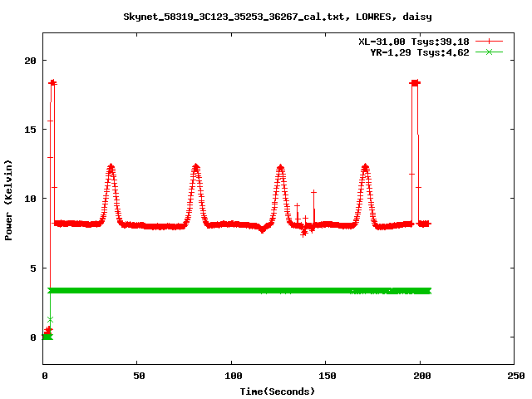Viewport: 532px width, 399px height.
Task: Click the Power (Kelvin) y-axis label
Action: (8, 200)
